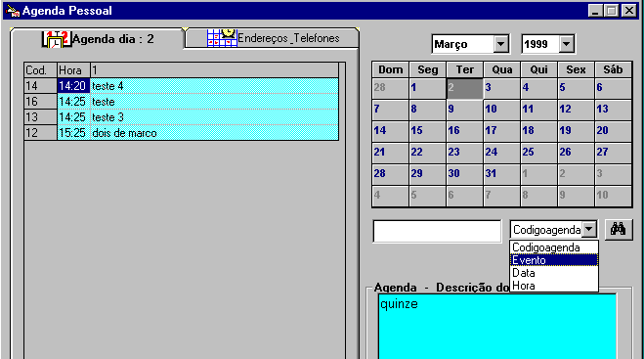Select the 14:20 hour cell
Screen dimensions: 644x359
(73, 86)
